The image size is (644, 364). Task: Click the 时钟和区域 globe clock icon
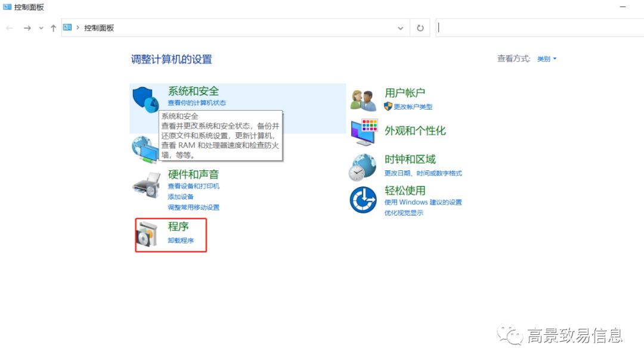click(363, 165)
